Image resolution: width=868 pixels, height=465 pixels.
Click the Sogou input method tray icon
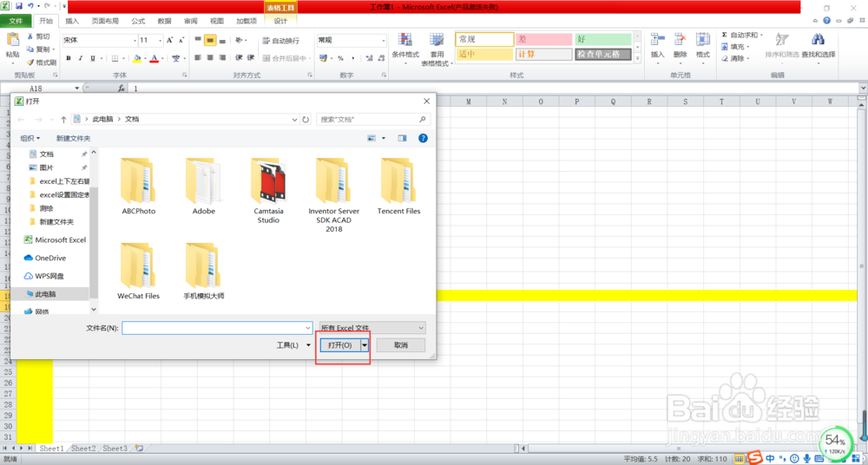(x=755, y=458)
